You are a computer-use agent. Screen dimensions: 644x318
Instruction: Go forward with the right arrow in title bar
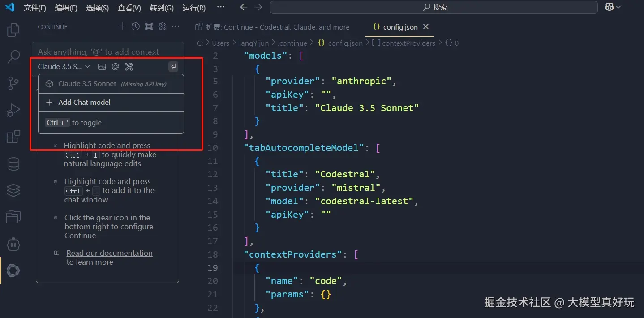258,7
